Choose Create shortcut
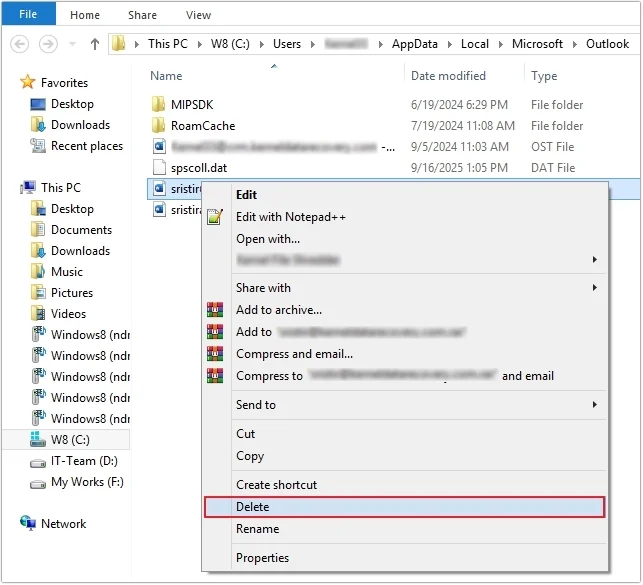Viewport: 643px width, 585px height. click(x=276, y=485)
